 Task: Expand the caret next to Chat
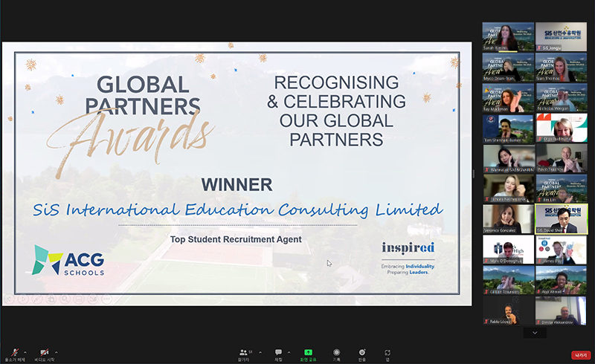[x=289, y=352]
